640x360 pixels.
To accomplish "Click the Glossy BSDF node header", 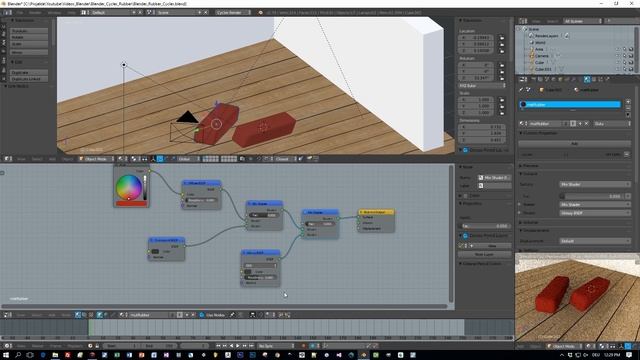I will (x=260, y=253).
